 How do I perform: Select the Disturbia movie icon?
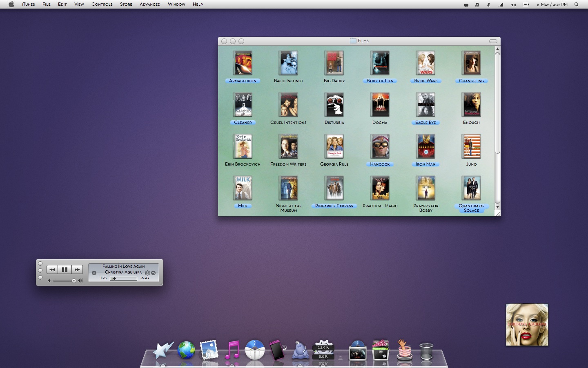[x=334, y=105]
